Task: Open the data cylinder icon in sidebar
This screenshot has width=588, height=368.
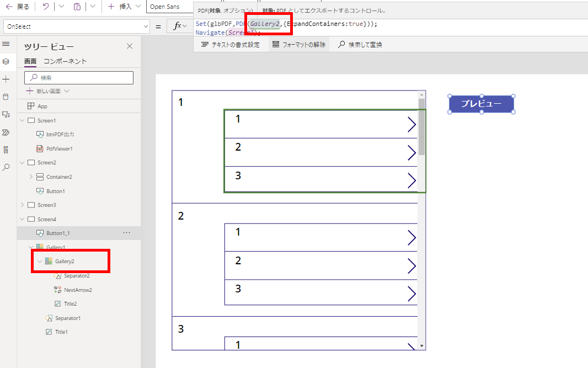Action: (x=6, y=97)
